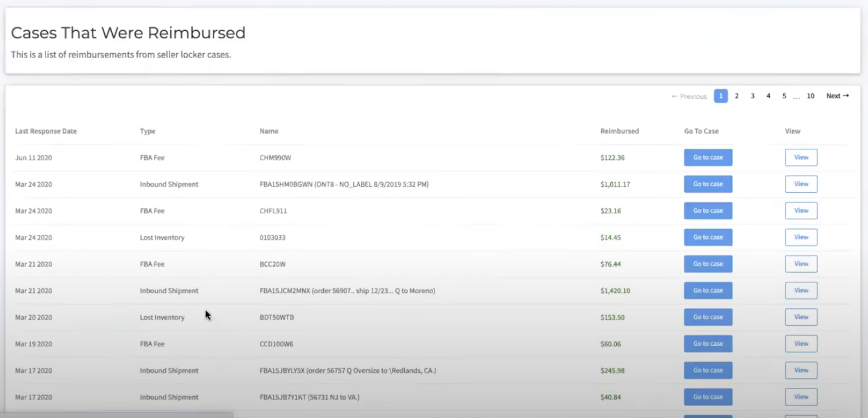
Task: Open page 5 of the list
Action: (x=784, y=96)
